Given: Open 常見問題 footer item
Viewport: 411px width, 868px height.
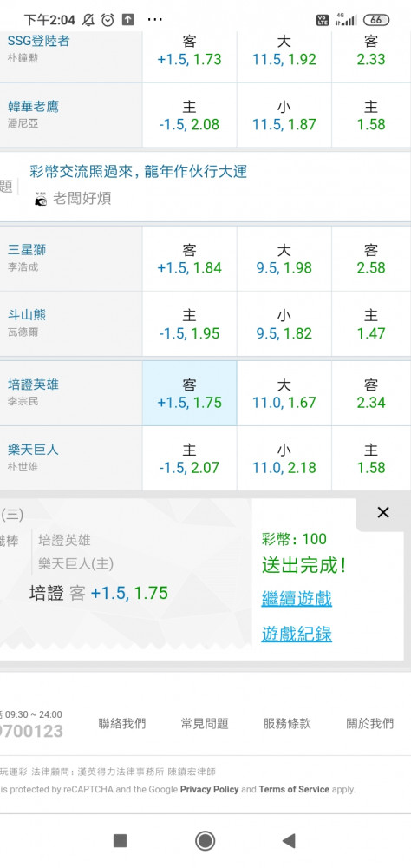Looking at the screenshot, I should click(204, 724).
